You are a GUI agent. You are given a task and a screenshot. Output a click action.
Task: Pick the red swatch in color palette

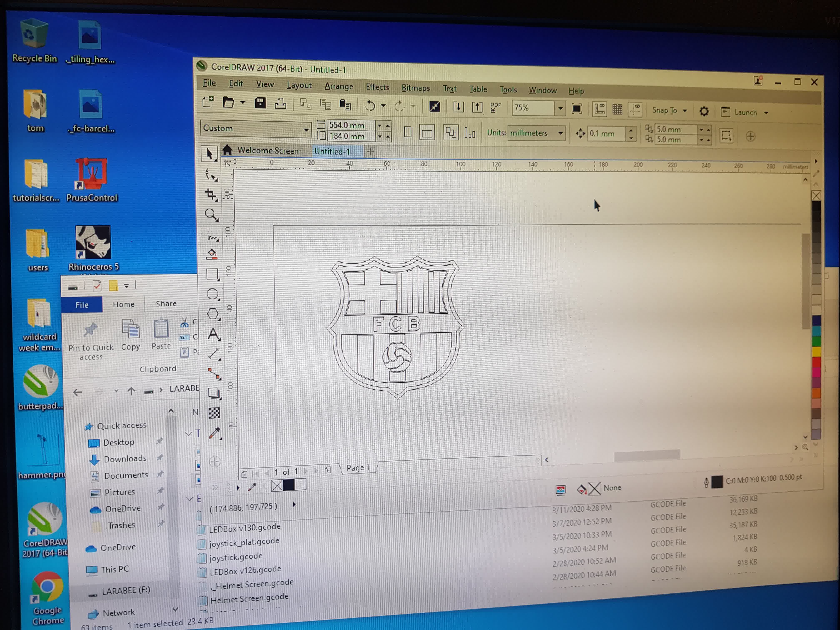816,362
